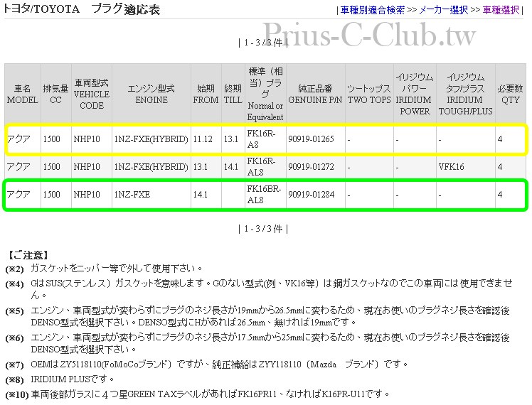The image size is (532, 405).
Task: Click the bottom 1-3/3件 pagination text
Action: point(263,229)
